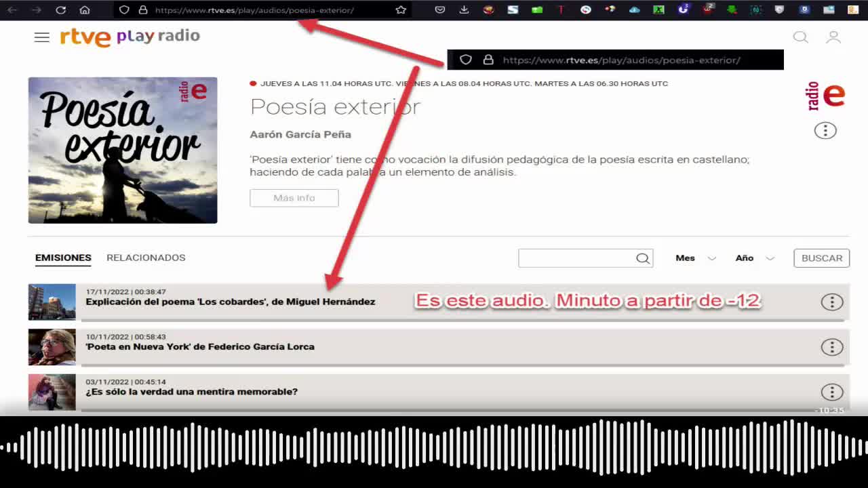The width and height of the screenshot is (868, 488).
Task: Open thumbnail of 'Los cobardes' episode
Action: pyautogui.click(x=52, y=302)
